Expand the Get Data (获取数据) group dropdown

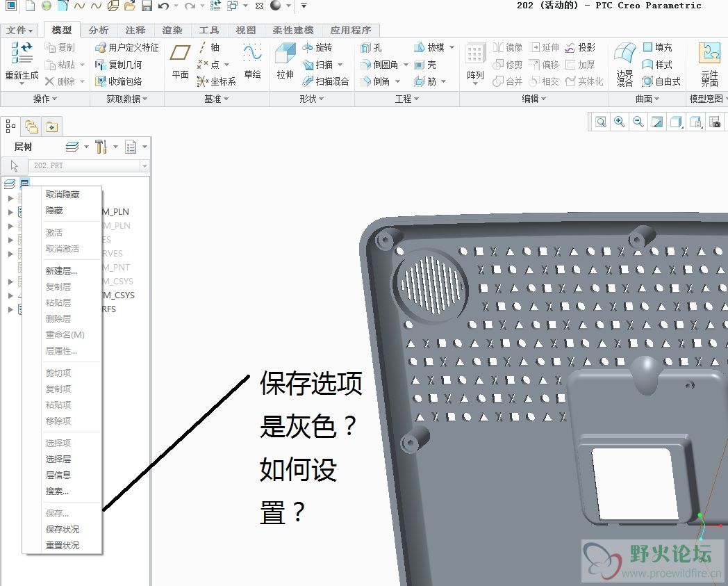[126, 99]
